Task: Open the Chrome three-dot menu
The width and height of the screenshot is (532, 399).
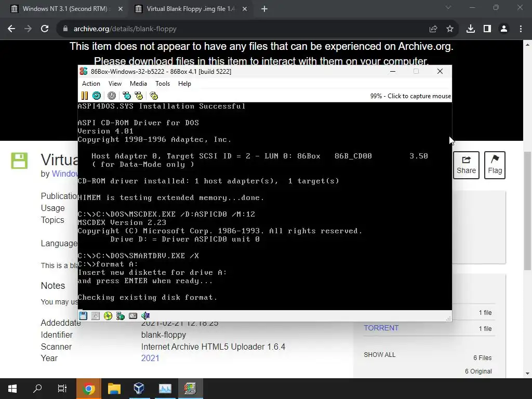Action: (x=521, y=29)
